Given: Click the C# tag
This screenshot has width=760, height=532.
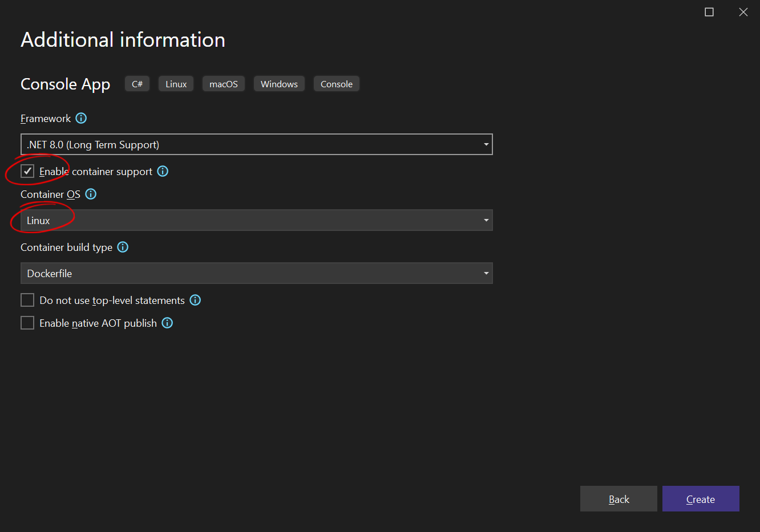Looking at the screenshot, I should 137,84.
